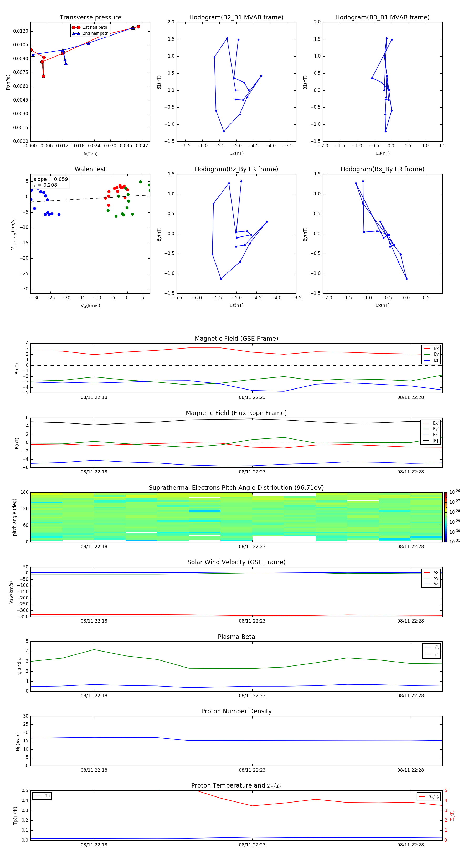Click '08/11 22:23' tick under flux rope panel
Image resolution: width=473 pixels, height=868 pixels.
pyautogui.click(x=252, y=472)
